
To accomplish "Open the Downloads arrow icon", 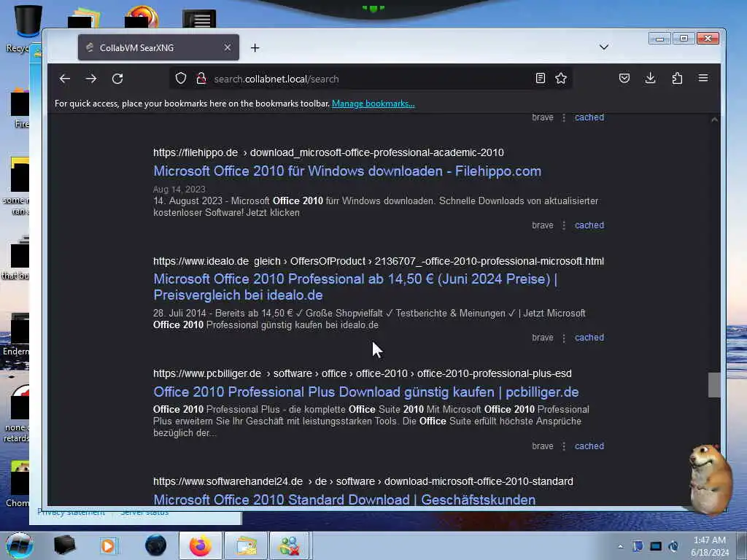I will (650, 78).
